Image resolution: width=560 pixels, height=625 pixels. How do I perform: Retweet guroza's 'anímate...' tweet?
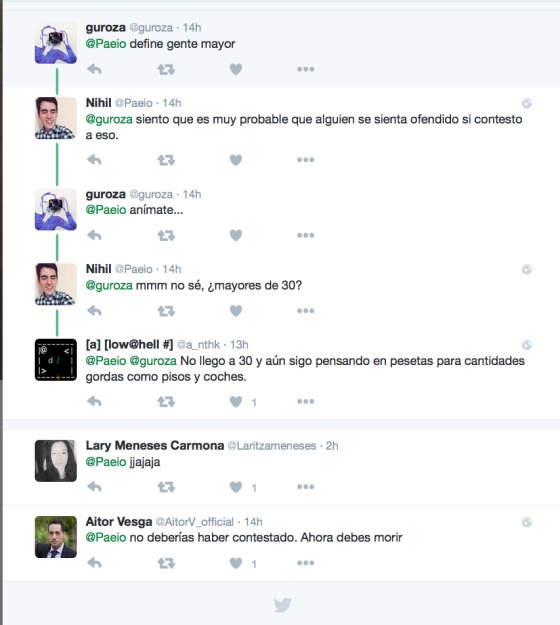coord(166,236)
